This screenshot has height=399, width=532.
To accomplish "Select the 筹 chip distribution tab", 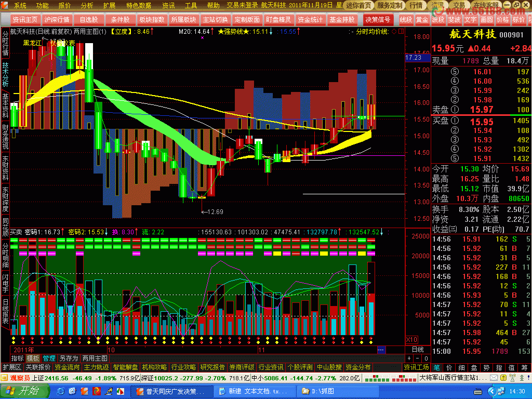I will coord(525,367).
